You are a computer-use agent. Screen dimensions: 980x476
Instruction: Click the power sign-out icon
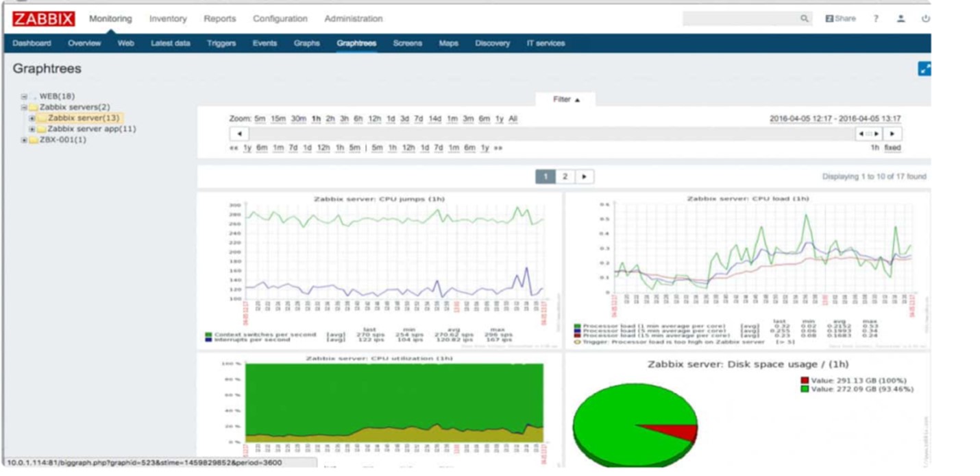(926, 19)
